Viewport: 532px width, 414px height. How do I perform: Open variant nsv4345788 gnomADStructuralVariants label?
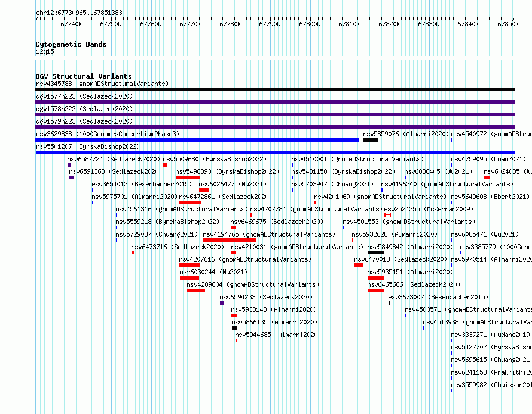tap(102, 84)
